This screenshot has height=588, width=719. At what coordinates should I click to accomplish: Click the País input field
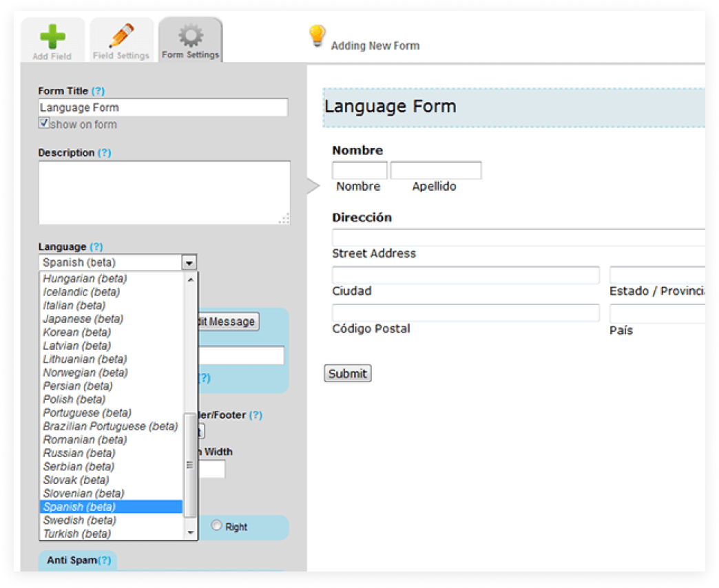click(657, 314)
